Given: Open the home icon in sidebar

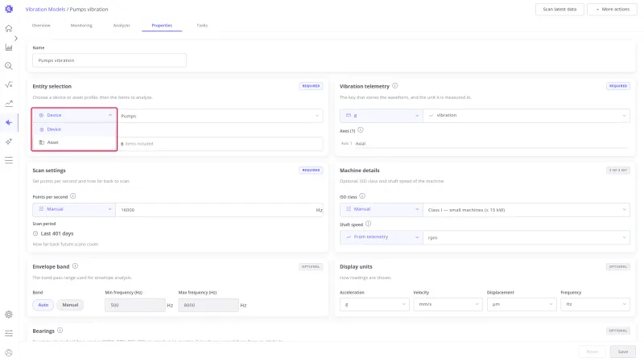Looking at the screenshot, I should pyautogui.click(x=9, y=28).
